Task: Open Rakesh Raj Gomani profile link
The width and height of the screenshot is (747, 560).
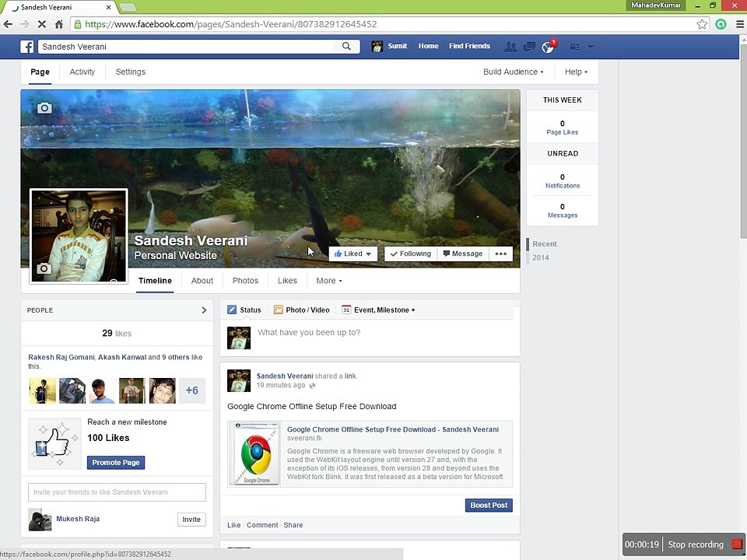Action: pyautogui.click(x=61, y=357)
